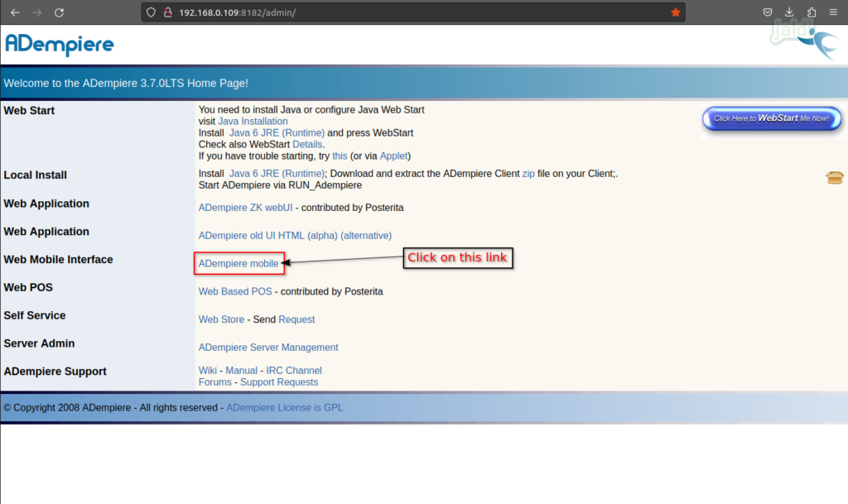Image resolution: width=848 pixels, height=504 pixels.
Task: Open the browser downloads icon
Action: (x=789, y=12)
